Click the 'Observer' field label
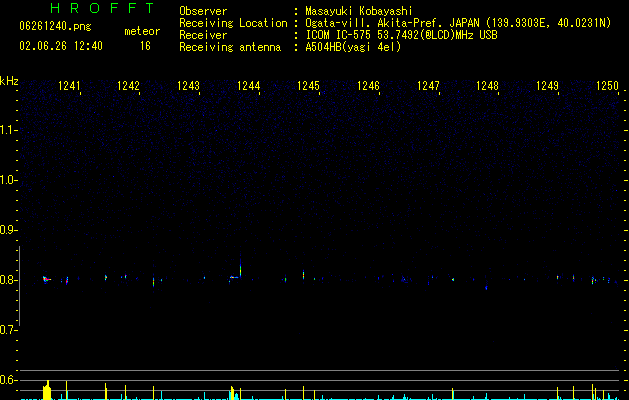 pos(203,11)
